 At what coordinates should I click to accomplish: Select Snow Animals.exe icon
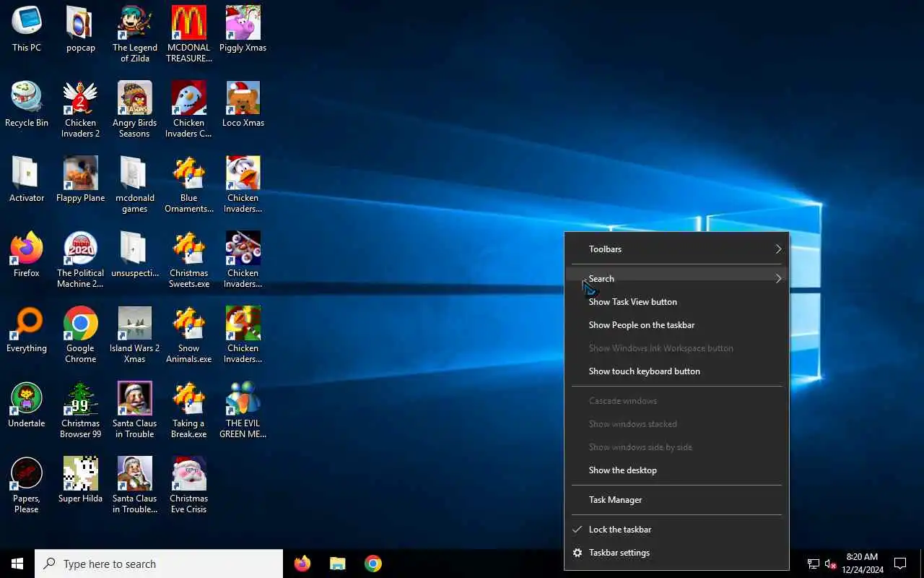pos(189,335)
